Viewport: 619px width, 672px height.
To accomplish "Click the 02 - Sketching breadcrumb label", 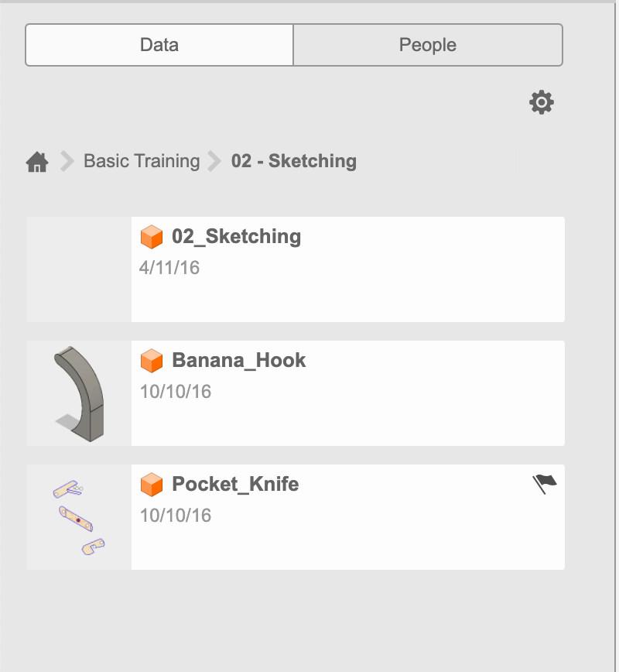I will [294, 161].
